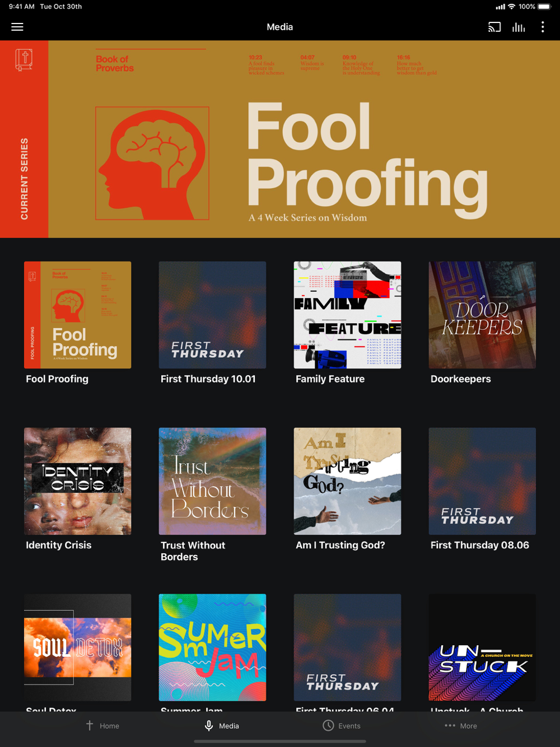Open the First Thursday 08.06 thumbnail
The image size is (560, 747).
[482, 481]
